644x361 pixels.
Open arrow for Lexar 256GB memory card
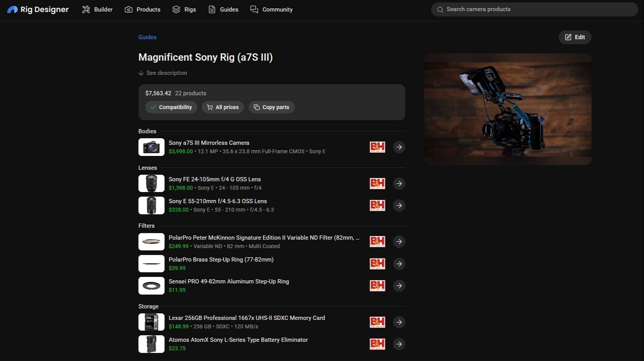(399, 322)
